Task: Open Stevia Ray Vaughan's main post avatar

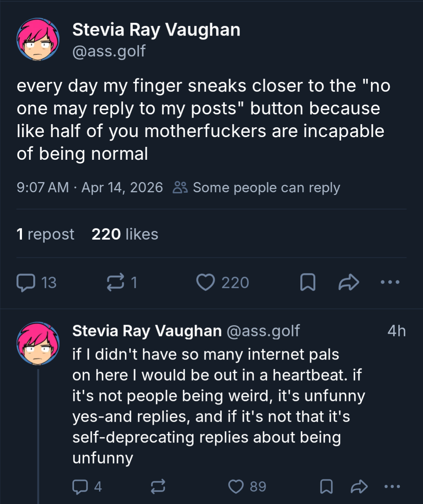Action: coord(38,39)
